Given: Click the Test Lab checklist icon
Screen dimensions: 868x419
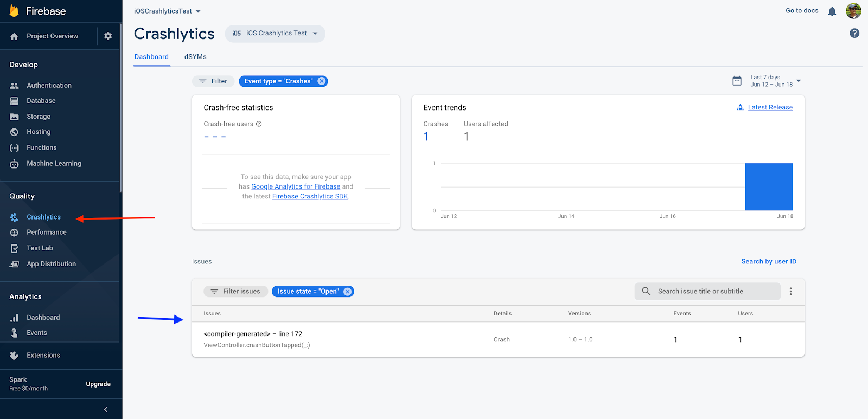Looking at the screenshot, I should click(x=14, y=248).
